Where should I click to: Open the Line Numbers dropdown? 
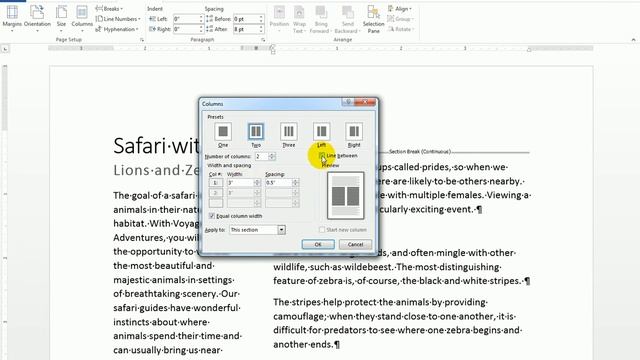coord(118,19)
